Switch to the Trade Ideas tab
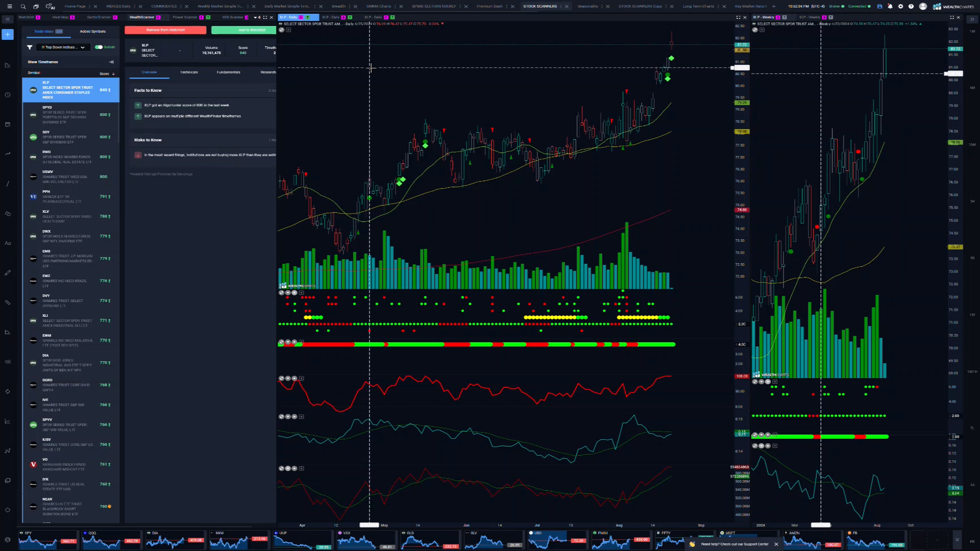The height and width of the screenshot is (551, 980). click(x=48, y=31)
